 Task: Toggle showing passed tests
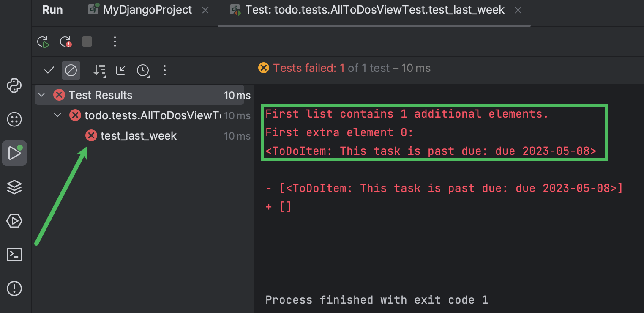point(49,70)
